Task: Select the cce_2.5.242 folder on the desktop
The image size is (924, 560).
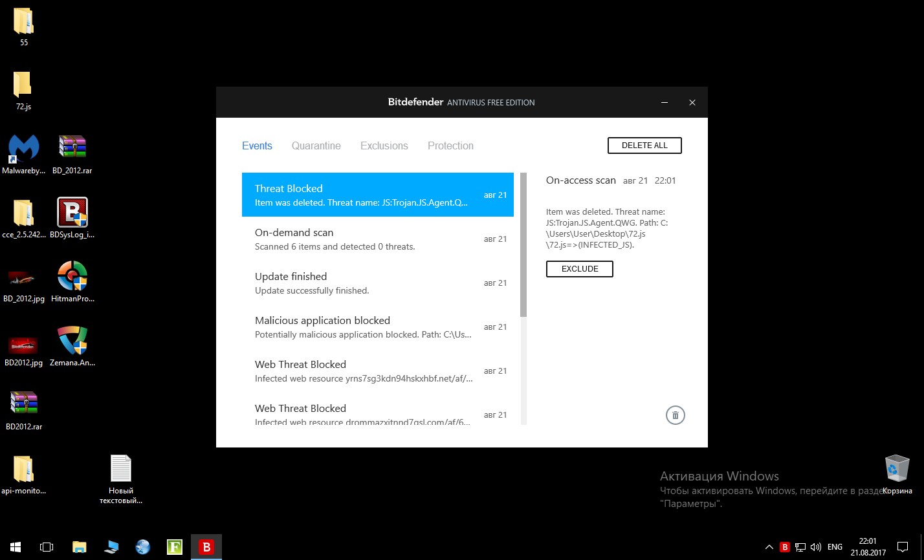Action: pyautogui.click(x=24, y=219)
